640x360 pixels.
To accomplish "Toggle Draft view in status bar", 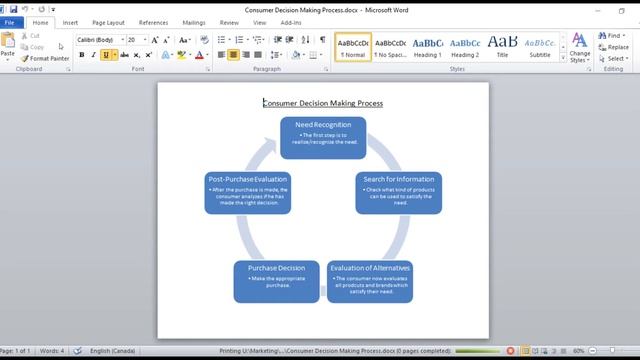I will click(563, 351).
